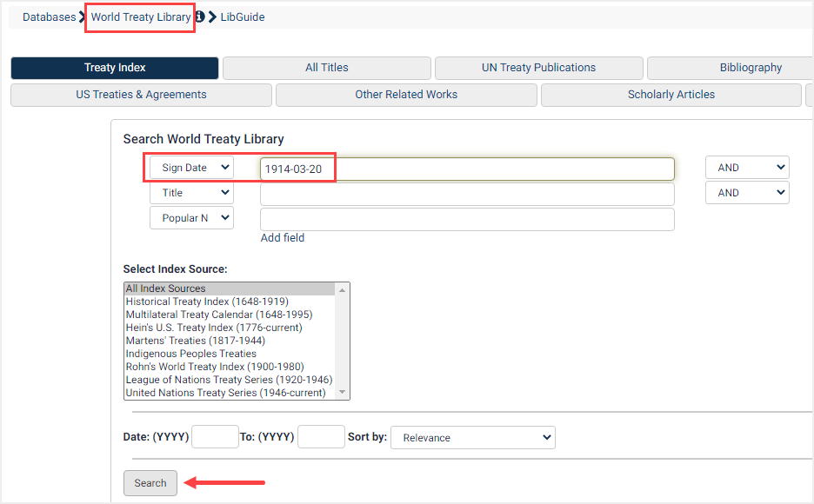This screenshot has height=504, width=814.
Task: Select the Treaty Index tab
Action: [x=115, y=68]
